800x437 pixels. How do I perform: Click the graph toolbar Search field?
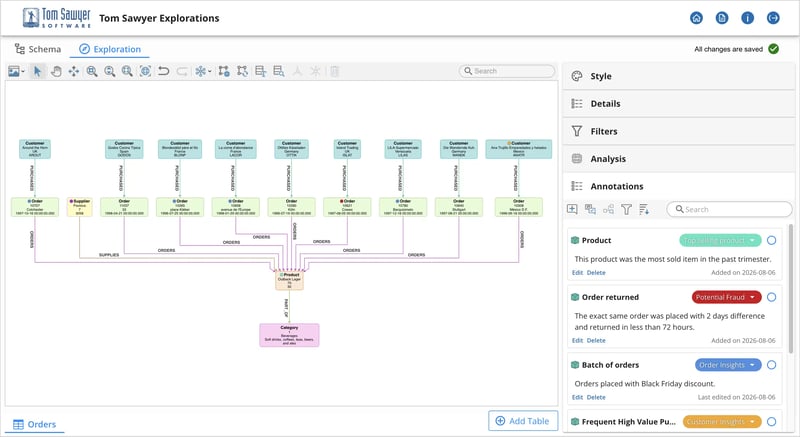507,71
